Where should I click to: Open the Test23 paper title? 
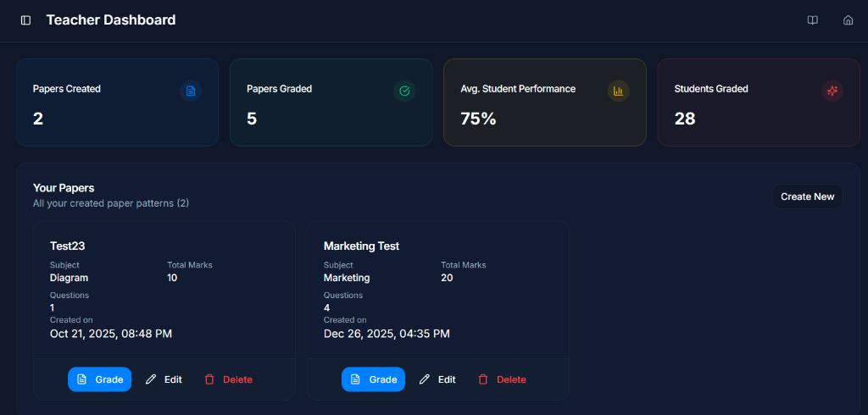coord(68,246)
